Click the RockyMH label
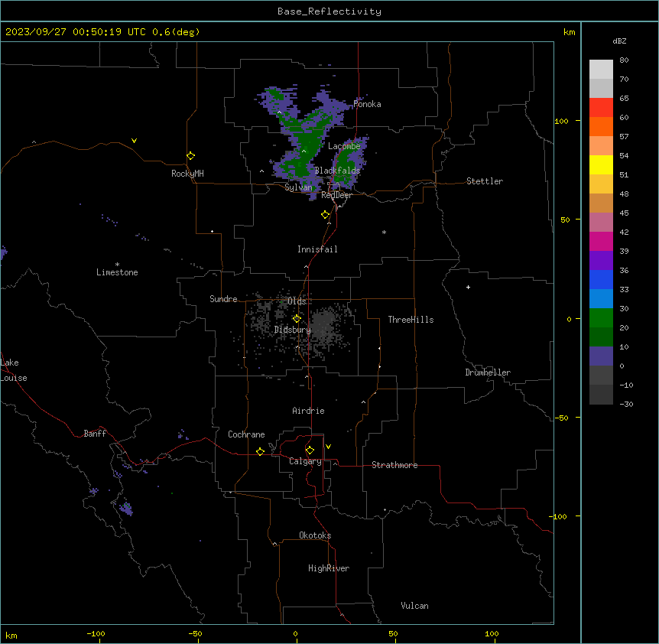Viewport: 659px width, 644px height. pos(187,174)
